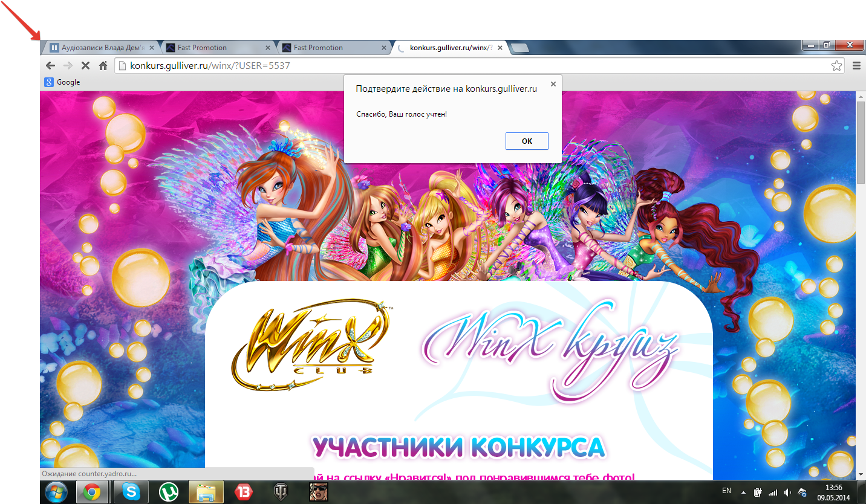Open a new browser tab
The image size is (866, 504).
(519, 48)
